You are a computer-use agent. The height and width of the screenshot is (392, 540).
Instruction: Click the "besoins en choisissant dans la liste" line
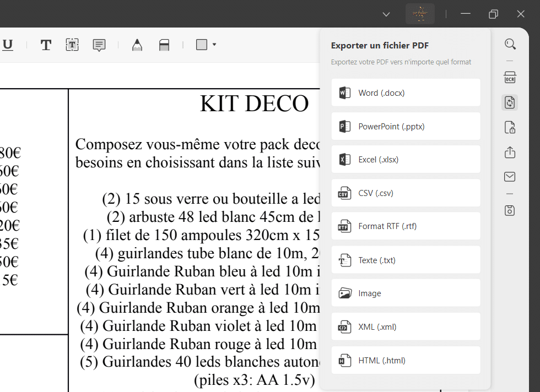[x=197, y=162]
